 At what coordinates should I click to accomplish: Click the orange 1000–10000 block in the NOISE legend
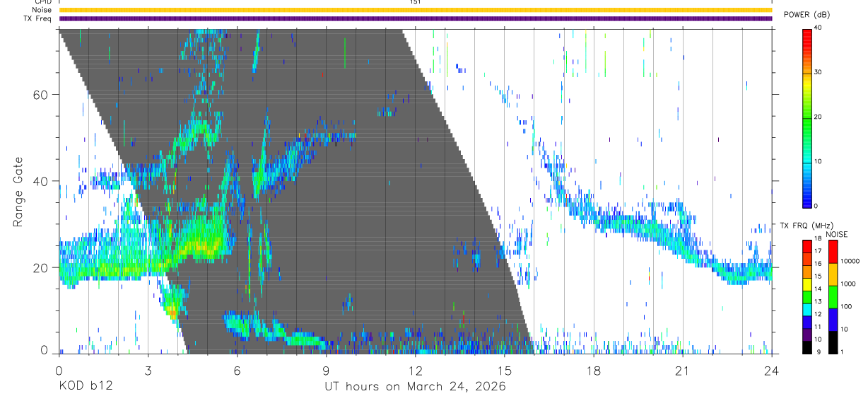(x=833, y=274)
